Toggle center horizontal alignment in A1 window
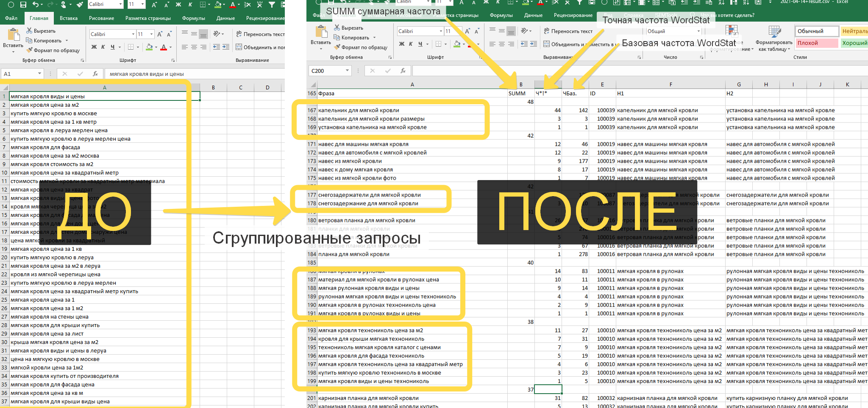The height and width of the screenshot is (408, 868). 194,47
